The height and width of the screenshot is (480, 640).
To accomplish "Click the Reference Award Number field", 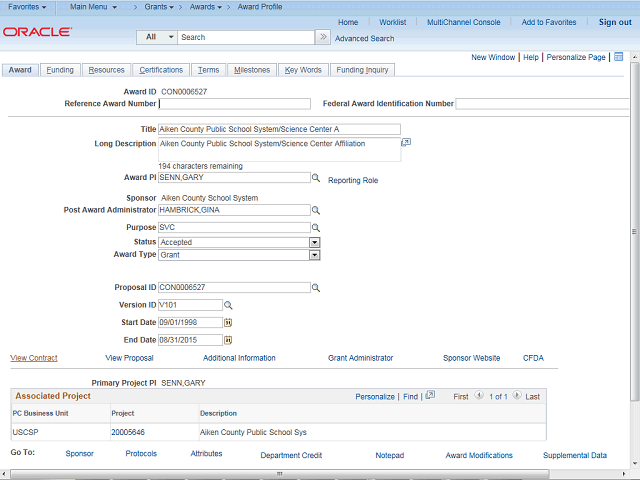I will point(234,104).
